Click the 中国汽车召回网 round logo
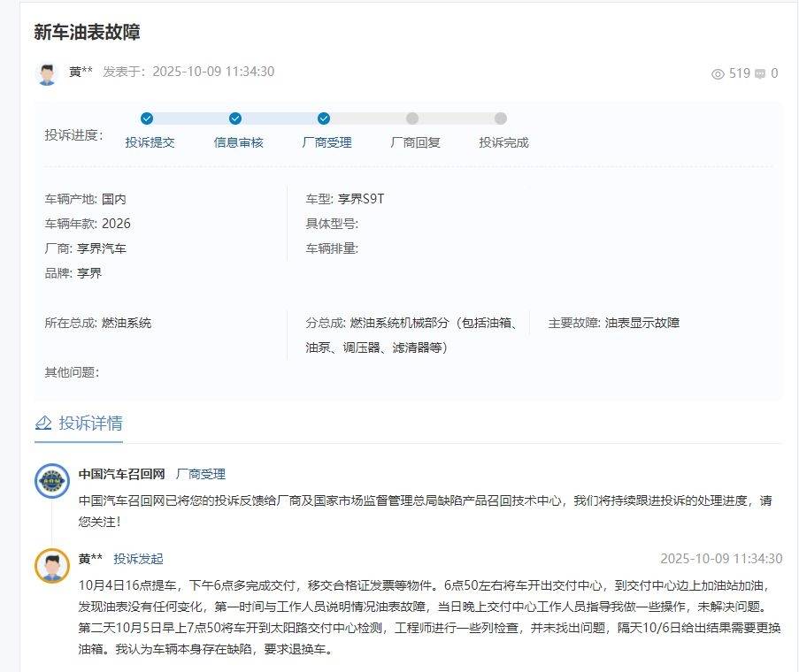The height and width of the screenshot is (672, 799). point(51,482)
